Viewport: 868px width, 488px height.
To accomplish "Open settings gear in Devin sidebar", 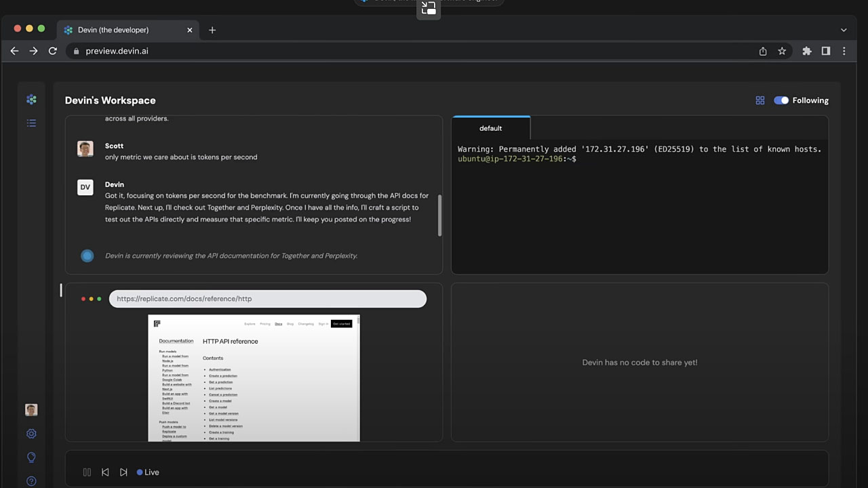I will tap(31, 434).
